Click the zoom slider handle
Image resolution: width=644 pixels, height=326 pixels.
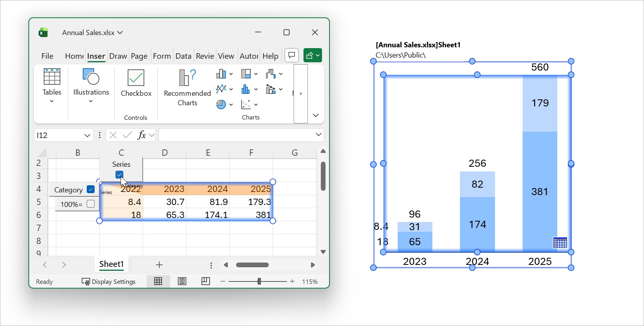point(259,281)
